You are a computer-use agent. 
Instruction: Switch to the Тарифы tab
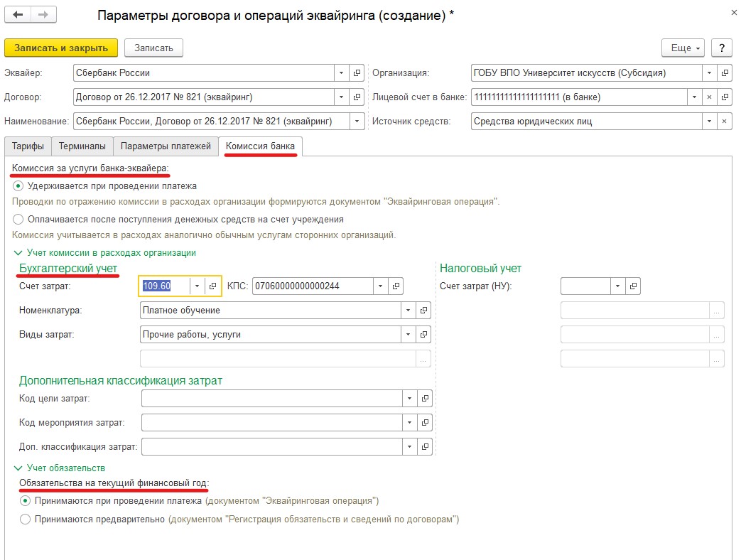28,146
